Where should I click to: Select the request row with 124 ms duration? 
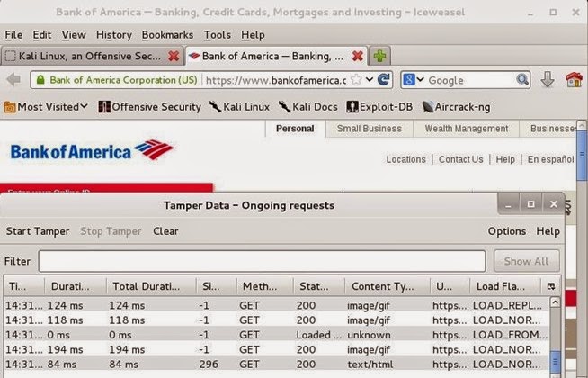click(277, 305)
